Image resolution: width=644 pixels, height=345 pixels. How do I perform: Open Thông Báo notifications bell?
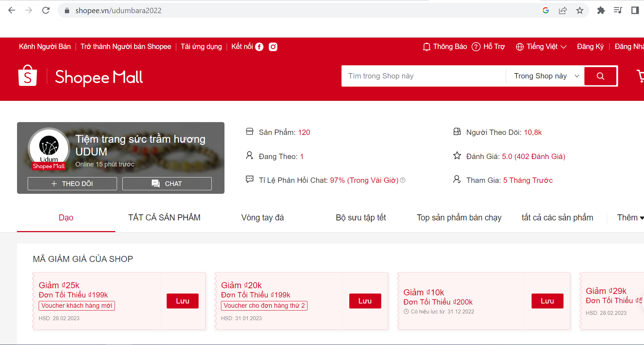tap(427, 47)
